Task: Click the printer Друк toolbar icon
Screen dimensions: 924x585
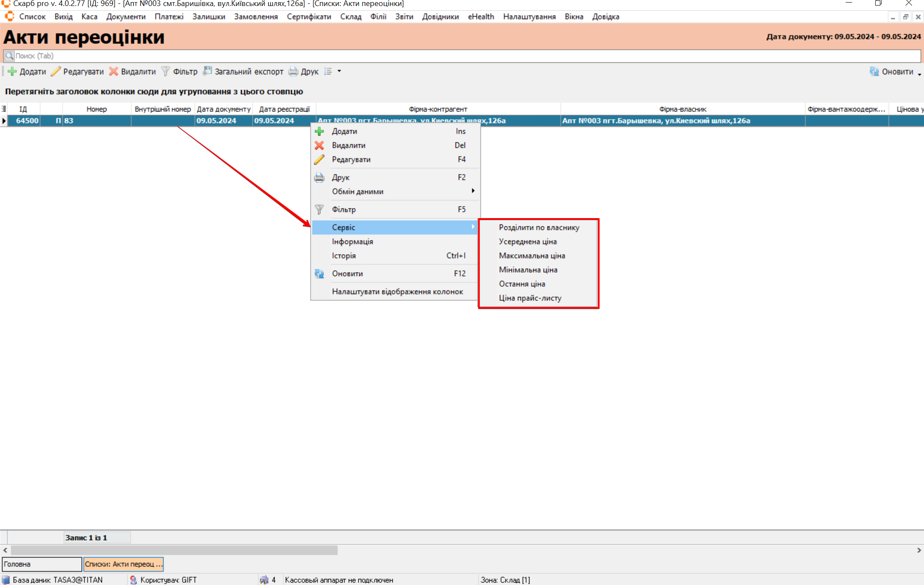Action: [293, 71]
